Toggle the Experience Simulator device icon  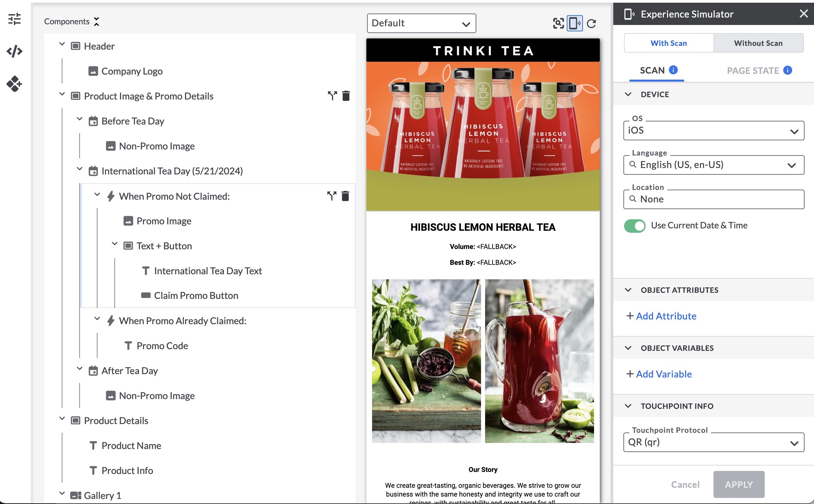[x=575, y=23]
